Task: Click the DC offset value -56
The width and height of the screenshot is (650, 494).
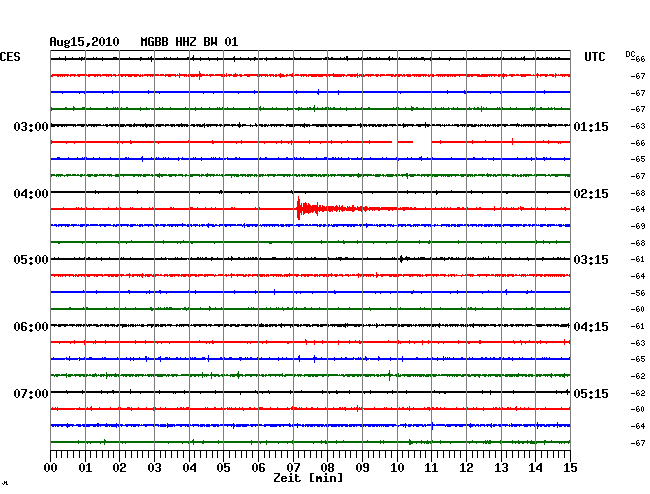Action: 638,293
